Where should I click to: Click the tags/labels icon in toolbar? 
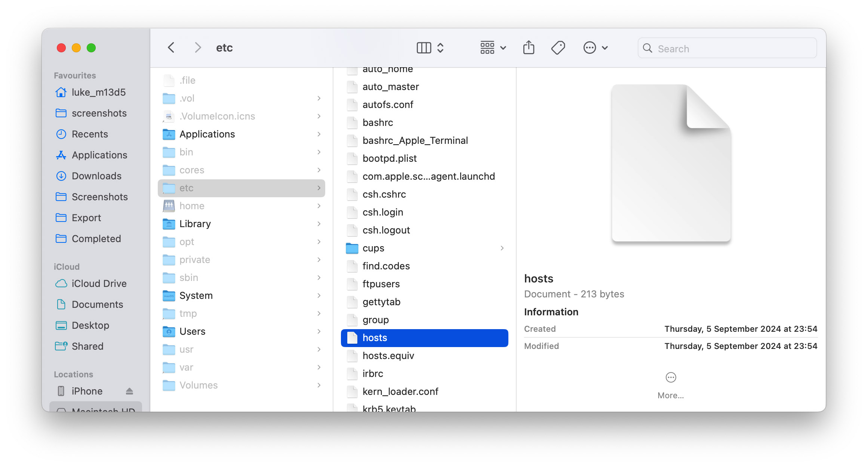557,48
